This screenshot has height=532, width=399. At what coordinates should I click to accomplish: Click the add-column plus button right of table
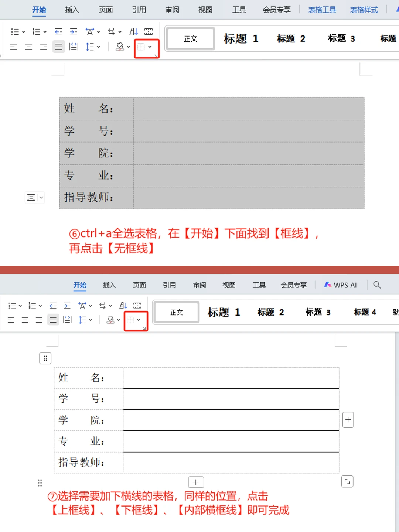point(348,420)
